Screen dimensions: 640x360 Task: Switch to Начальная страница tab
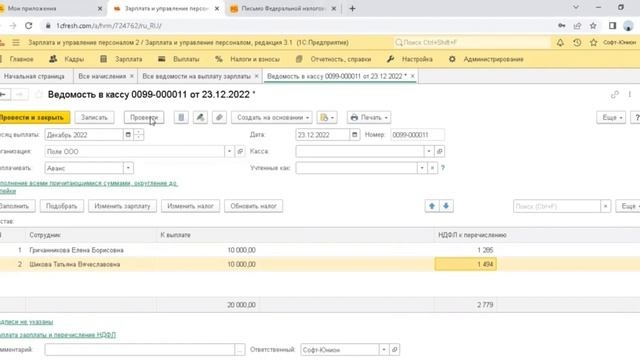[x=34, y=76]
